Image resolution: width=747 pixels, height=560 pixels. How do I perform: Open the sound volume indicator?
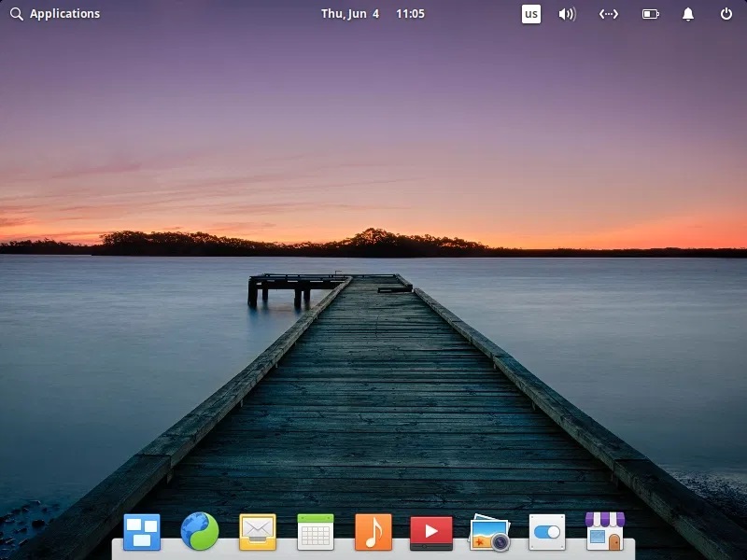pos(569,14)
